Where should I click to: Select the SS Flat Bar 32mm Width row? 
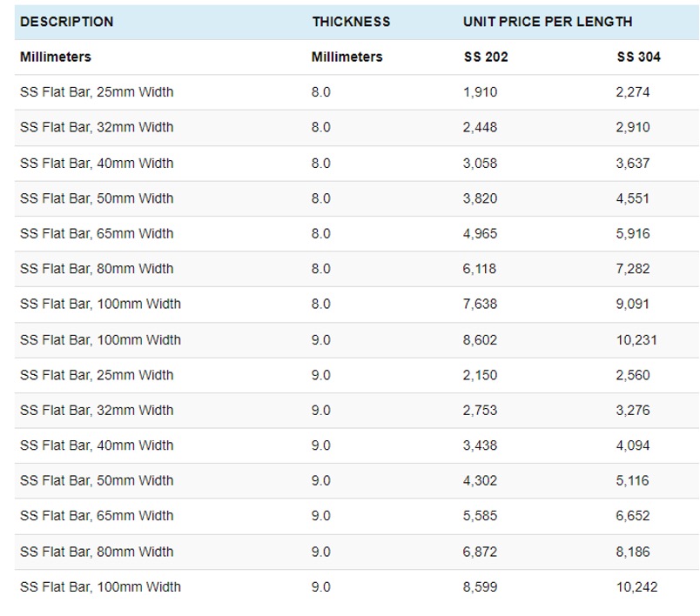tap(96, 127)
